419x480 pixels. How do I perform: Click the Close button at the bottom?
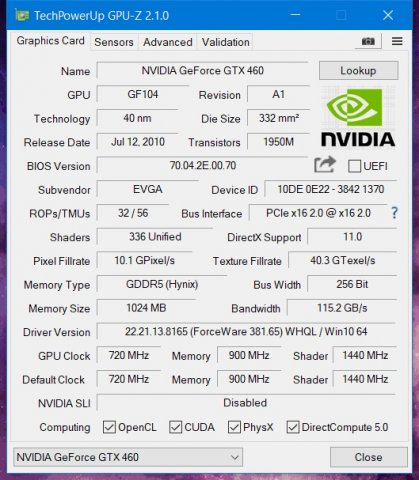368,457
